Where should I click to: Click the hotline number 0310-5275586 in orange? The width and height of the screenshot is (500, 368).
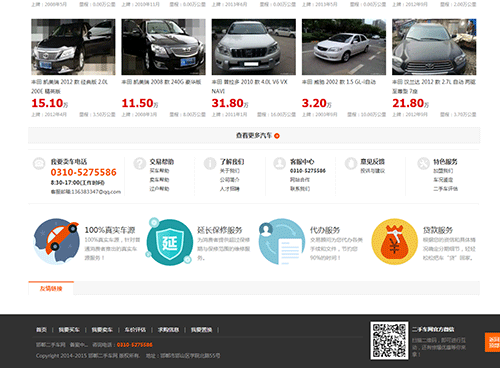click(84, 172)
